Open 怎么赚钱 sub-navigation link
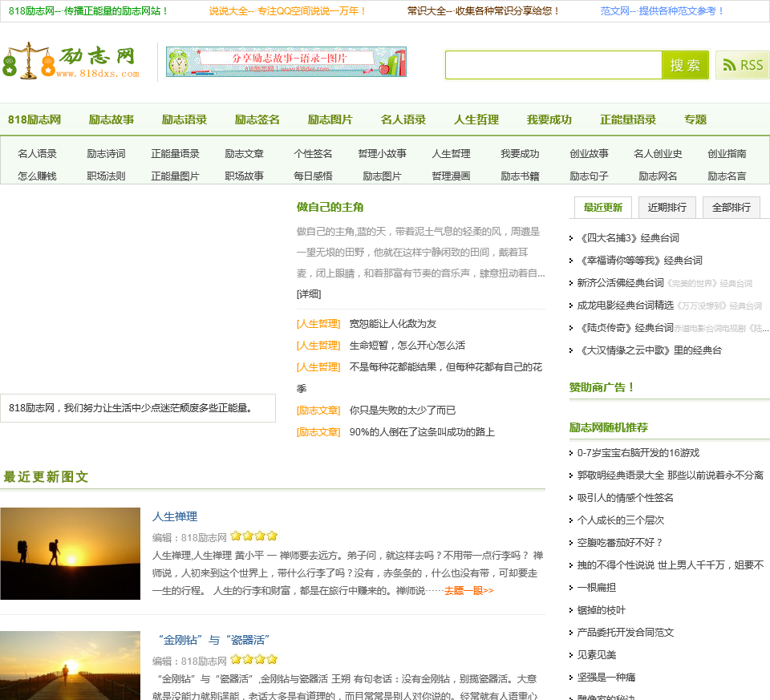This screenshot has height=700, width=770. click(x=38, y=176)
